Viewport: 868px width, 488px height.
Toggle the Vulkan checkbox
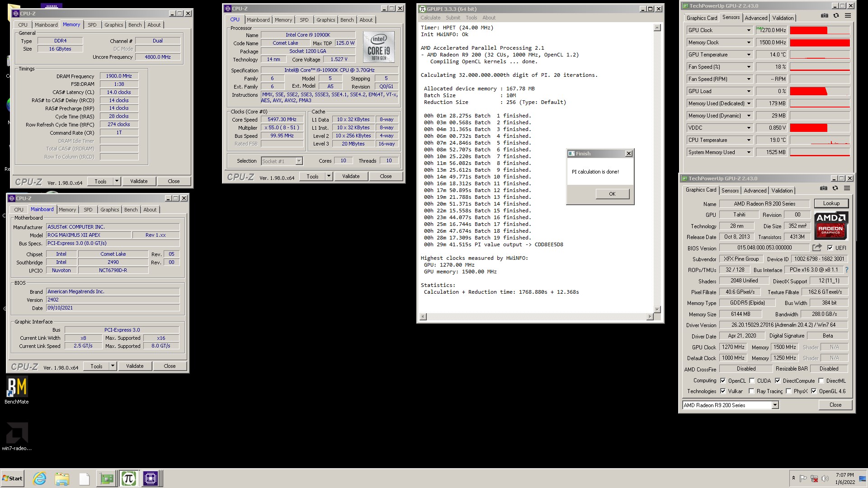click(723, 391)
